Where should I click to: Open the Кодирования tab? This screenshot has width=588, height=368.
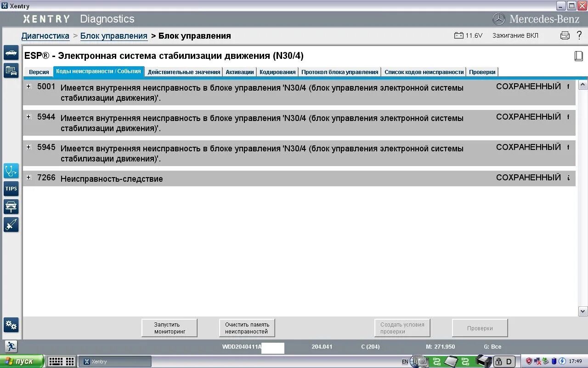point(277,72)
